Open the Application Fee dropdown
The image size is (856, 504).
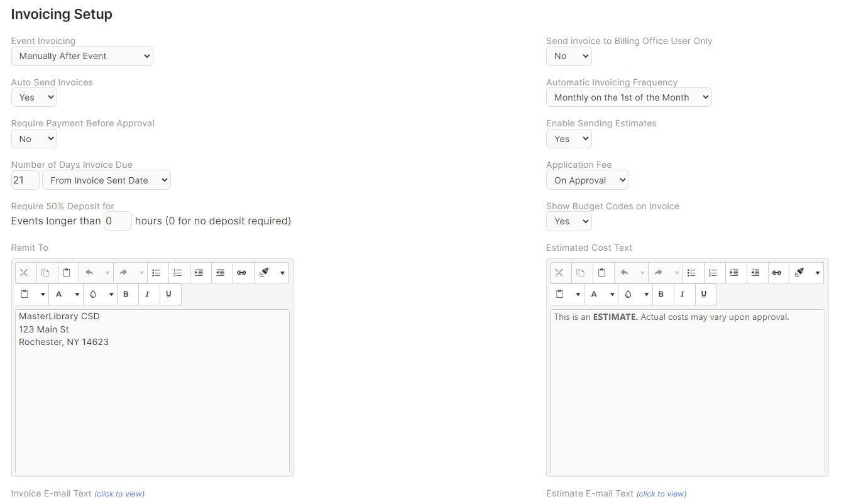point(588,180)
